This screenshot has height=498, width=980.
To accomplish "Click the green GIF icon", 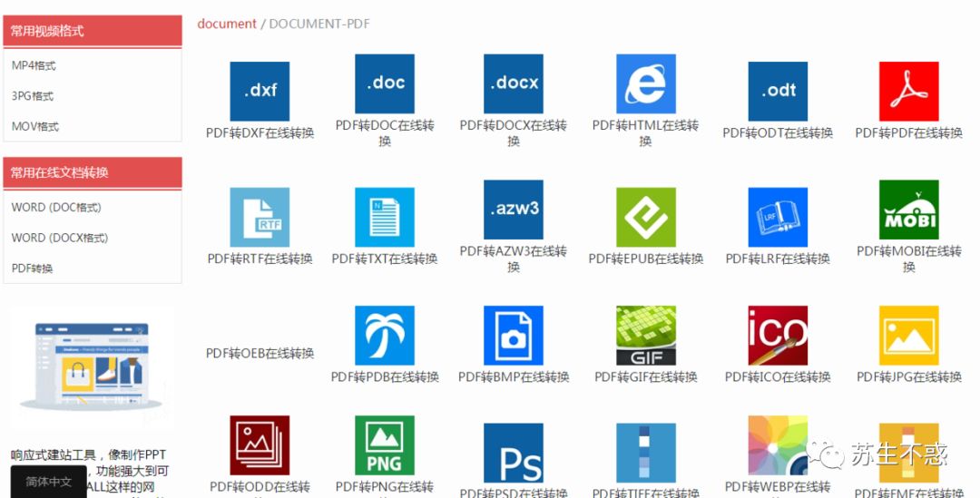I will pyautogui.click(x=646, y=336).
